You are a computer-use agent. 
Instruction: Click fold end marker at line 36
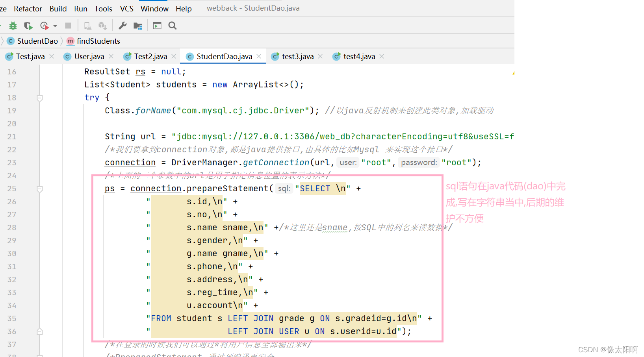(x=39, y=332)
